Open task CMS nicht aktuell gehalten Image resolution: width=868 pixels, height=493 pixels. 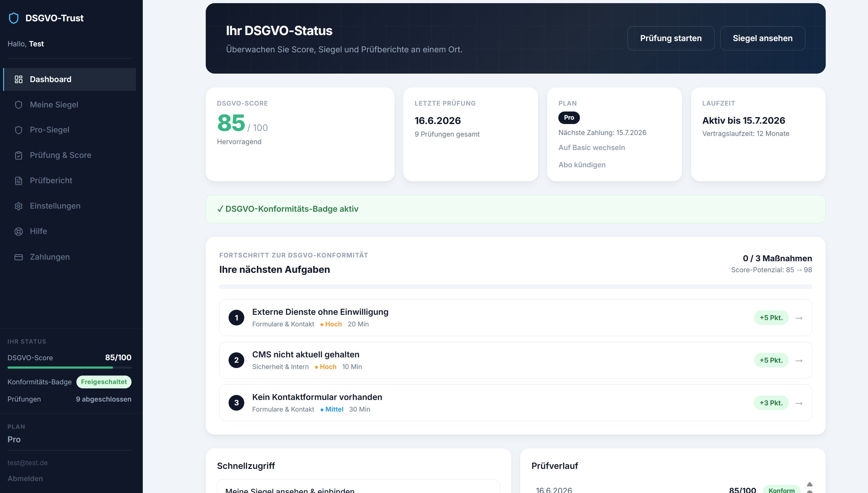(515, 360)
